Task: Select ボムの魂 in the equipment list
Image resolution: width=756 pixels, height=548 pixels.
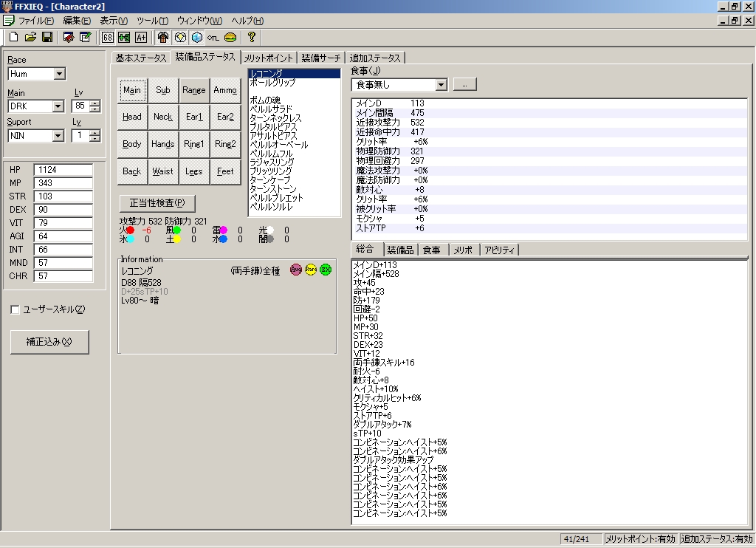Action: coord(295,100)
